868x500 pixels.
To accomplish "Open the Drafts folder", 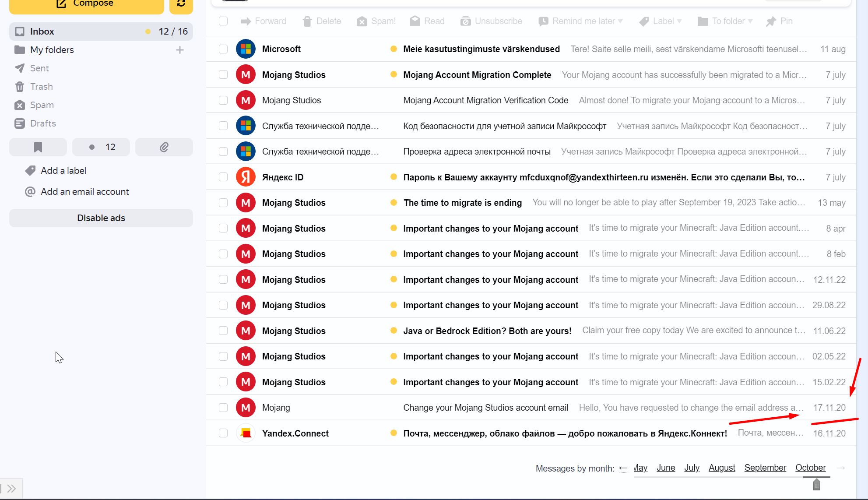I will click(43, 123).
